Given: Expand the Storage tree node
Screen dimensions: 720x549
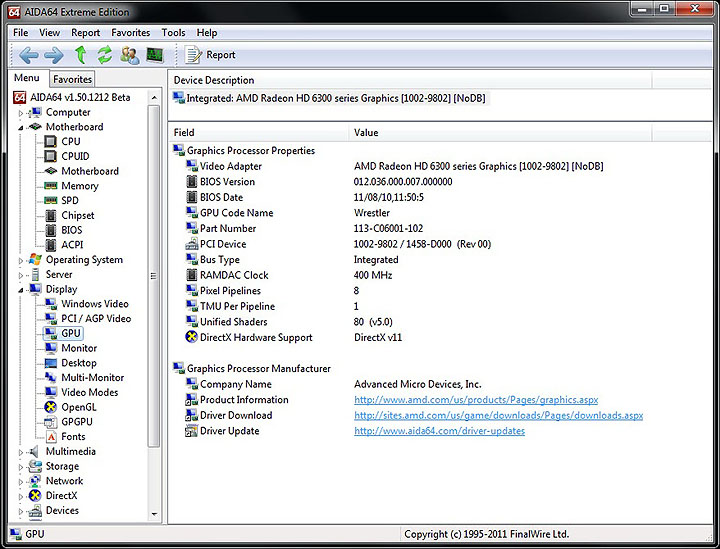Looking at the screenshot, I should (x=20, y=467).
